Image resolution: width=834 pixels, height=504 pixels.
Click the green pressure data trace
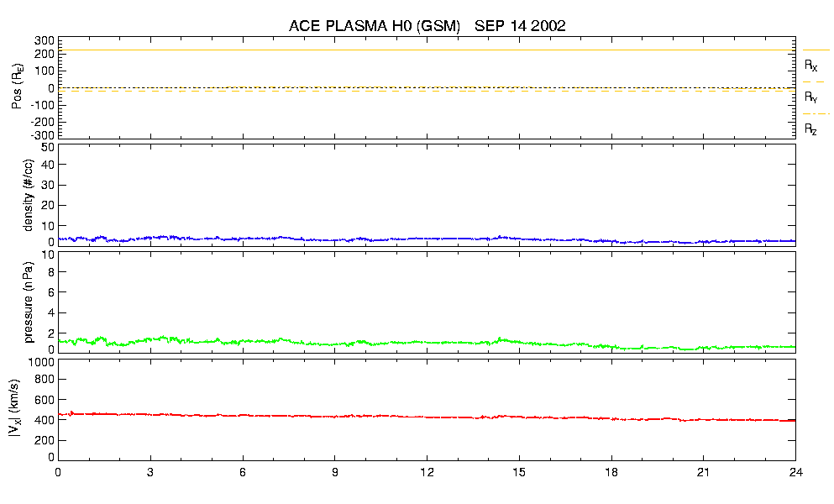point(336,343)
